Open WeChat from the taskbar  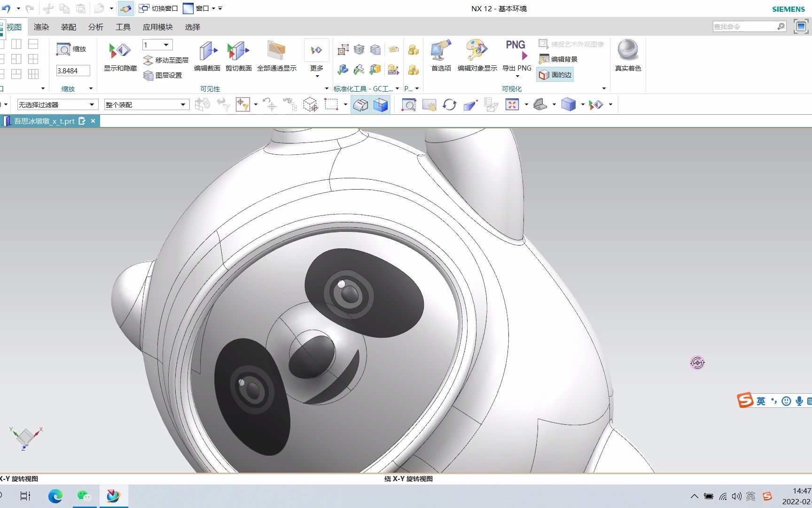tap(85, 496)
